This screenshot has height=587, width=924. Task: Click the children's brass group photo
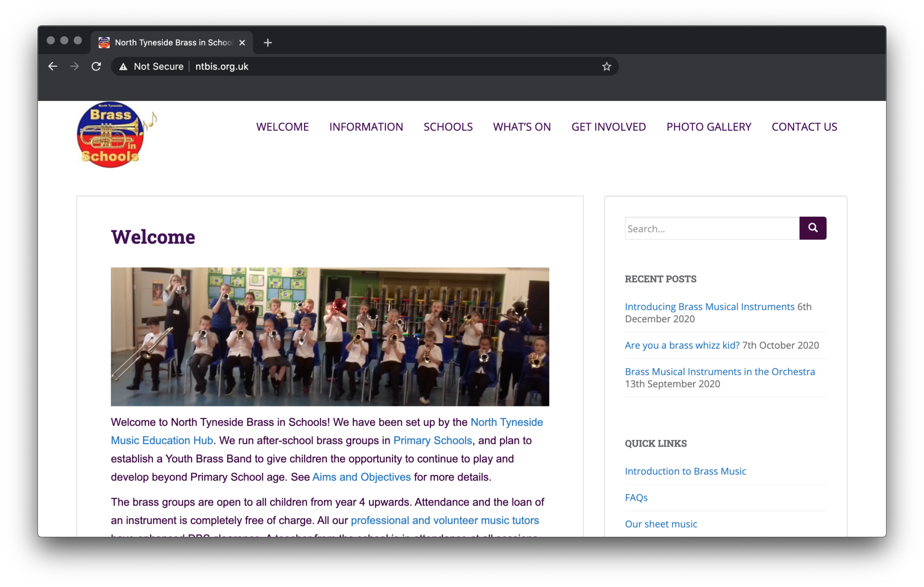(330, 336)
